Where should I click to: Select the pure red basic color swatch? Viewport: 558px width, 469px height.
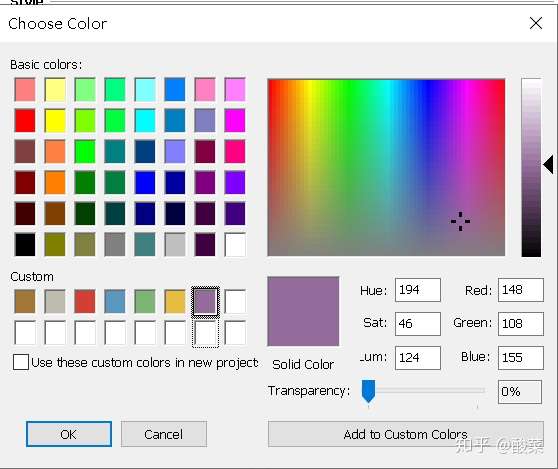point(25,121)
